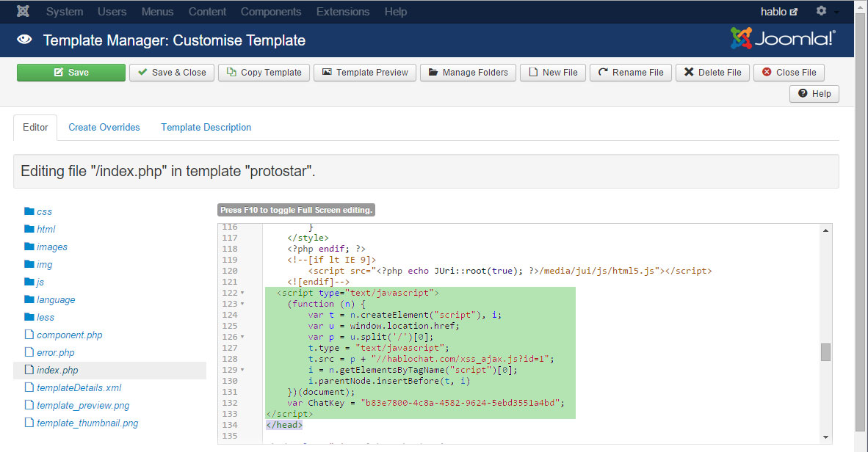The width and height of the screenshot is (868, 452).
Task: Expand the images folder
Action: tap(46, 247)
